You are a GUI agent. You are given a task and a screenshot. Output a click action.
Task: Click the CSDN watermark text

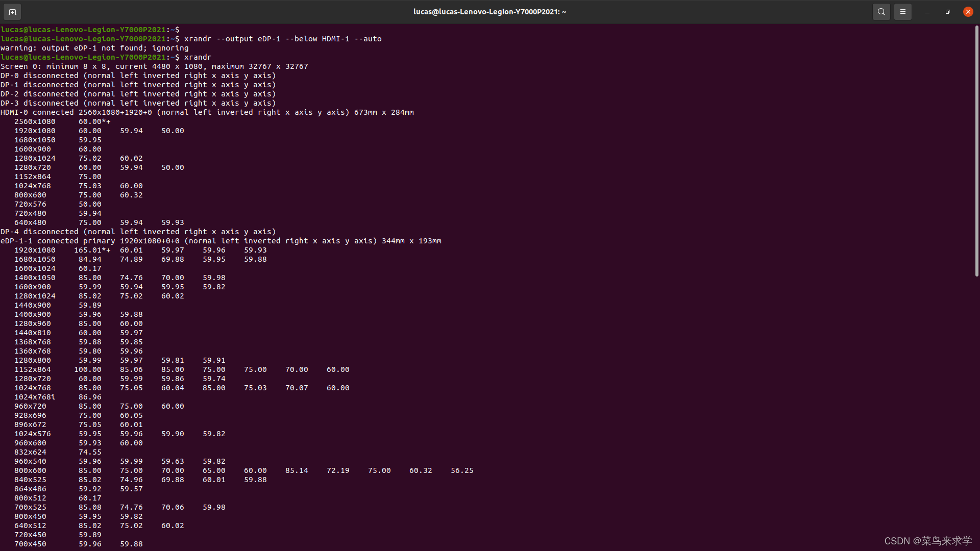(927, 541)
